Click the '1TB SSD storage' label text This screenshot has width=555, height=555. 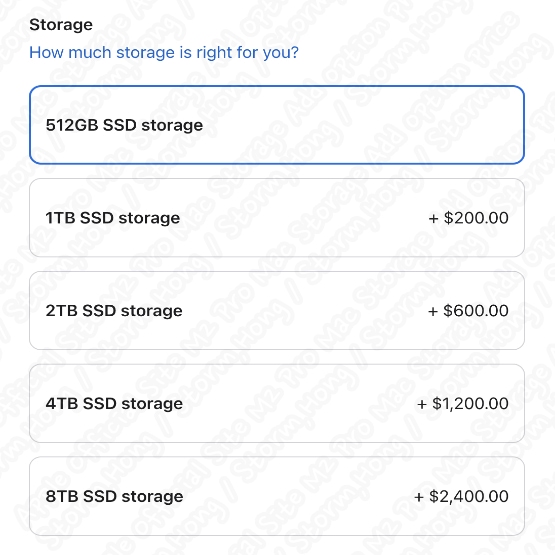[x=113, y=218]
